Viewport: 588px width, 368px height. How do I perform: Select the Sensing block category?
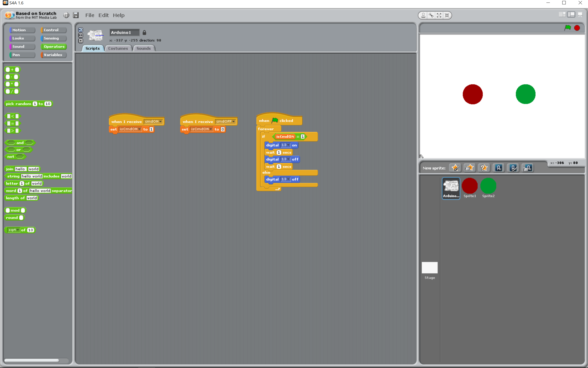(54, 38)
